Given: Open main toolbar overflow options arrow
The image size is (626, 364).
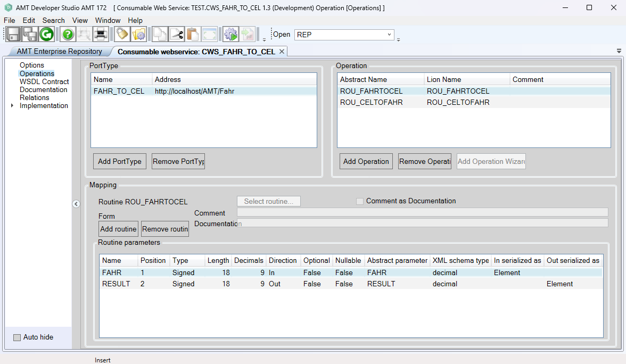Looking at the screenshot, I should pyautogui.click(x=264, y=39).
